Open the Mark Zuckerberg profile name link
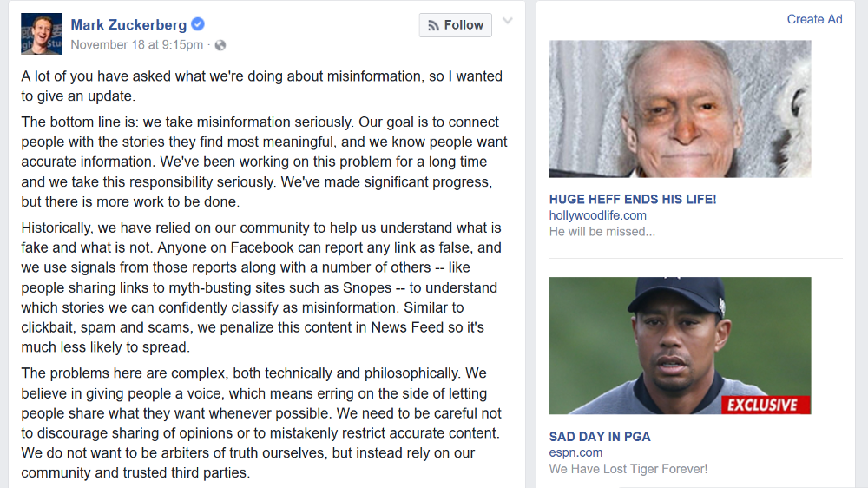This screenshot has width=868, height=488. (x=128, y=24)
